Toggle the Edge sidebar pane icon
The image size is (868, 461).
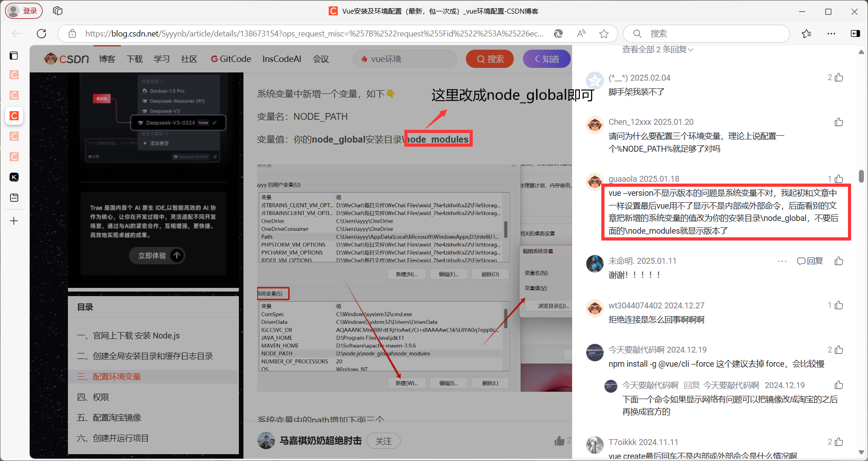855,33
